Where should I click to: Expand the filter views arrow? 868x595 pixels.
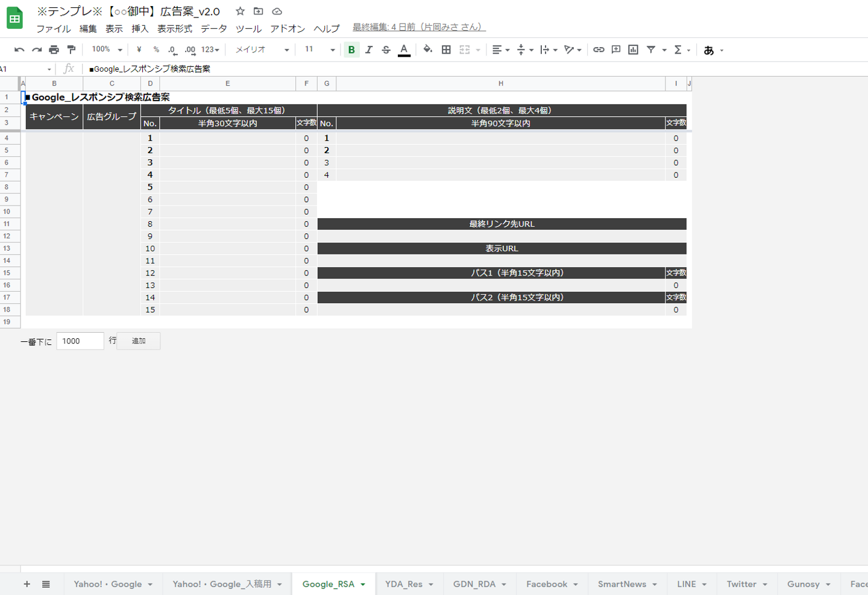pyautogui.click(x=664, y=50)
